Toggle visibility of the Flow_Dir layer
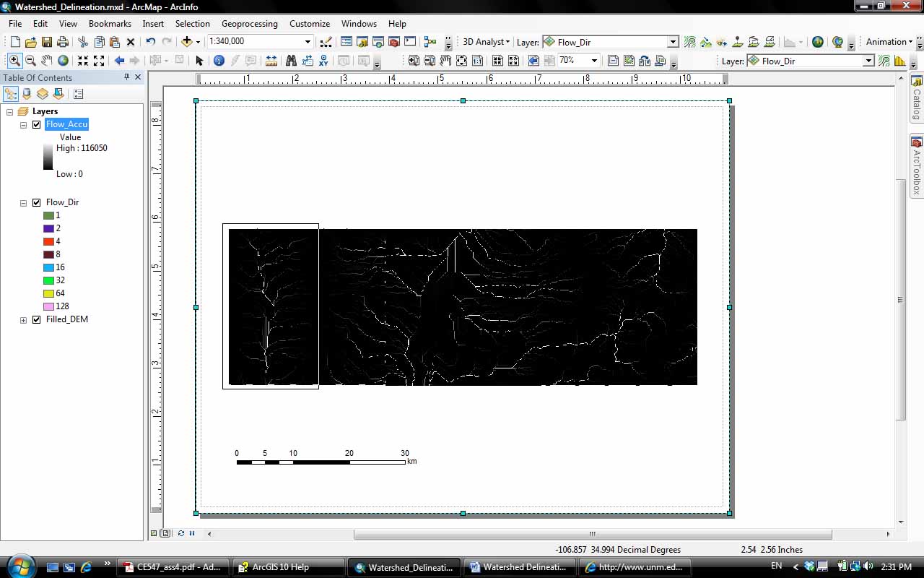924x578 pixels. pos(37,202)
